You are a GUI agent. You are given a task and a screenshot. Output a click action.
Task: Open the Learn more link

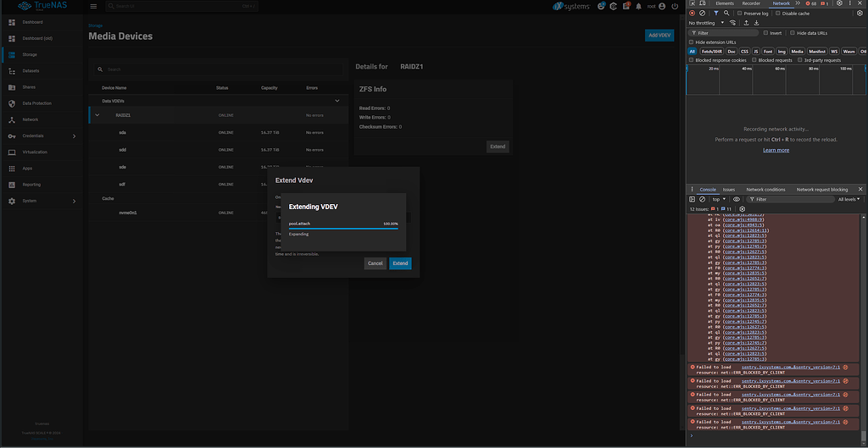(x=776, y=150)
